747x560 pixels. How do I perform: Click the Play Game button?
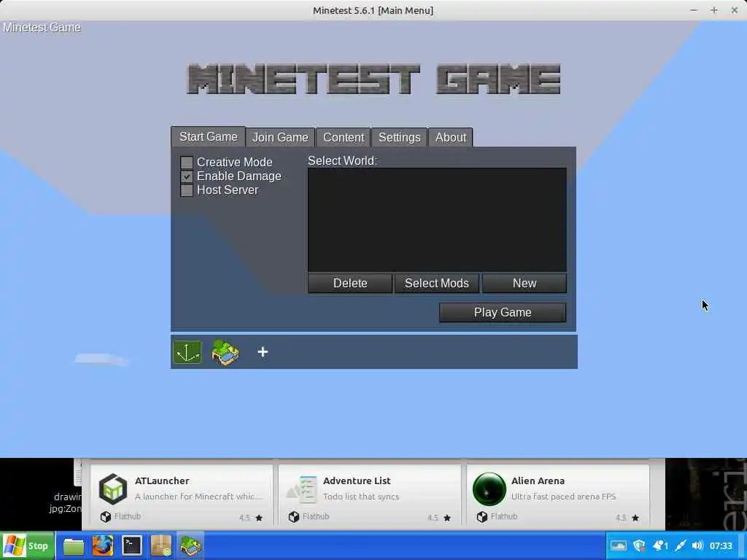tap(503, 312)
